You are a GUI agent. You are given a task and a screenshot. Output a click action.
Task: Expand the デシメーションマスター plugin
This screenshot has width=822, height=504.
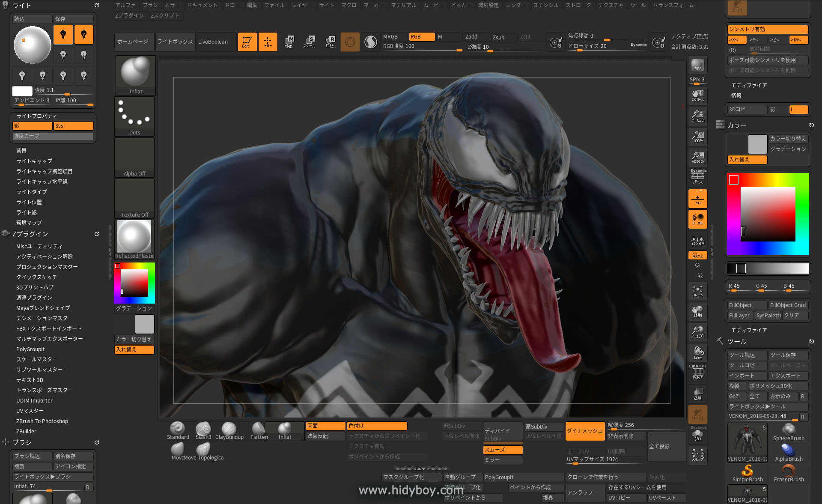[x=45, y=318]
